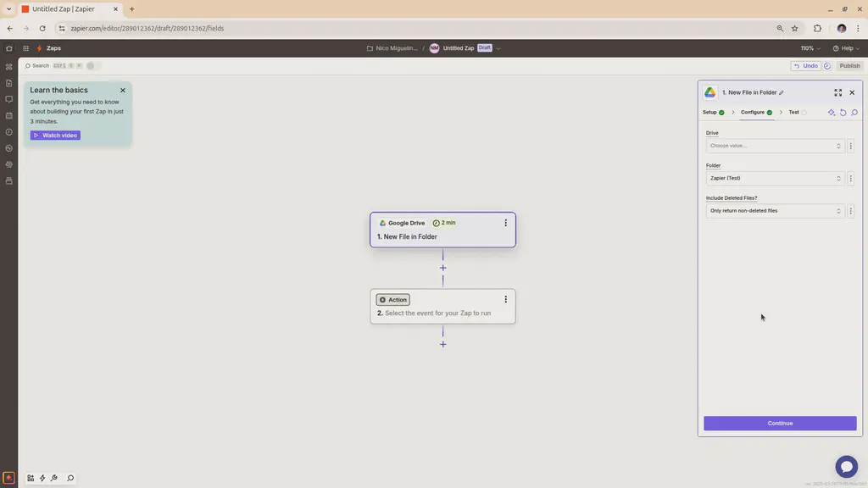Add a step with the plus below Google Drive
The image size is (868, 488).
pos(442,268)
